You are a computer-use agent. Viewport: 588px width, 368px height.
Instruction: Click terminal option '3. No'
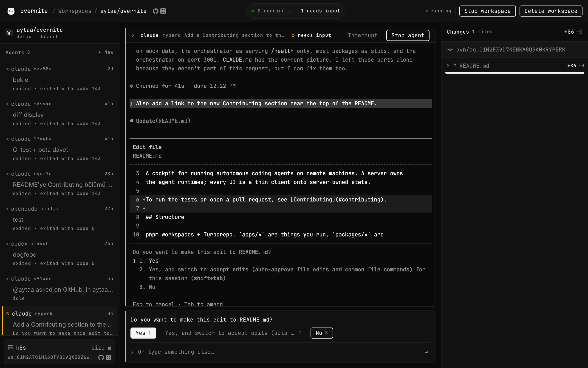click(x=147, y=287)
